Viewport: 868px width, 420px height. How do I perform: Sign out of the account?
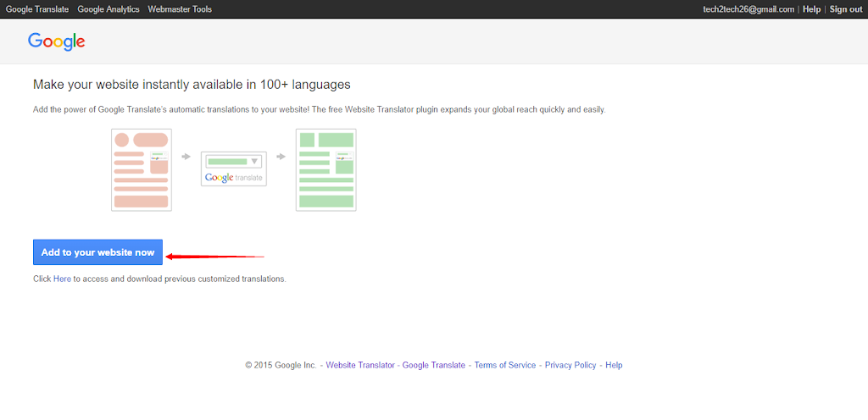coord(845,9)
